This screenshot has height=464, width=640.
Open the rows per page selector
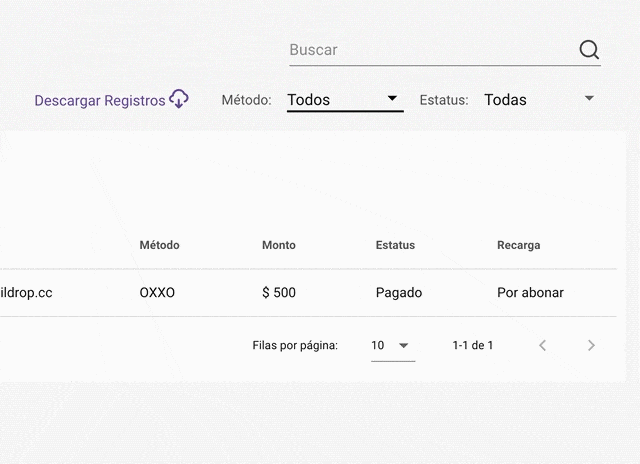(x=391, y=345)
